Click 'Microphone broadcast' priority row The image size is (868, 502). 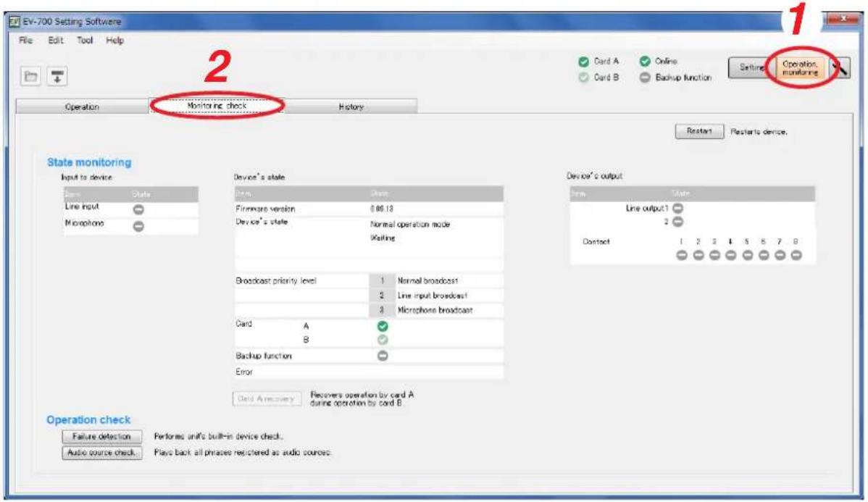(x=436, y=311)
